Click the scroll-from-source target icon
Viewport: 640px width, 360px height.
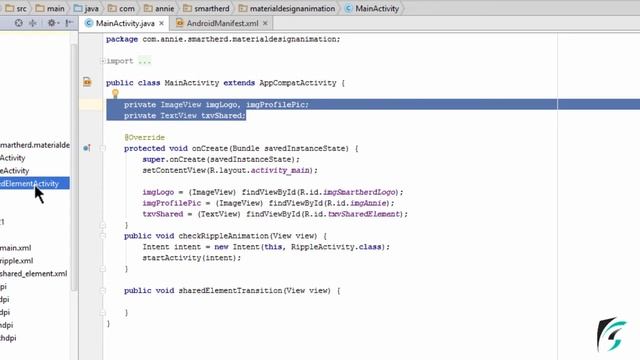(x=19, y=23)
